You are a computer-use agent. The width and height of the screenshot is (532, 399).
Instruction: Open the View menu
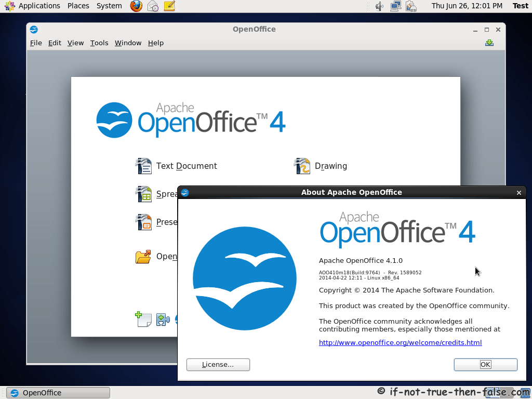click(75, 43)
